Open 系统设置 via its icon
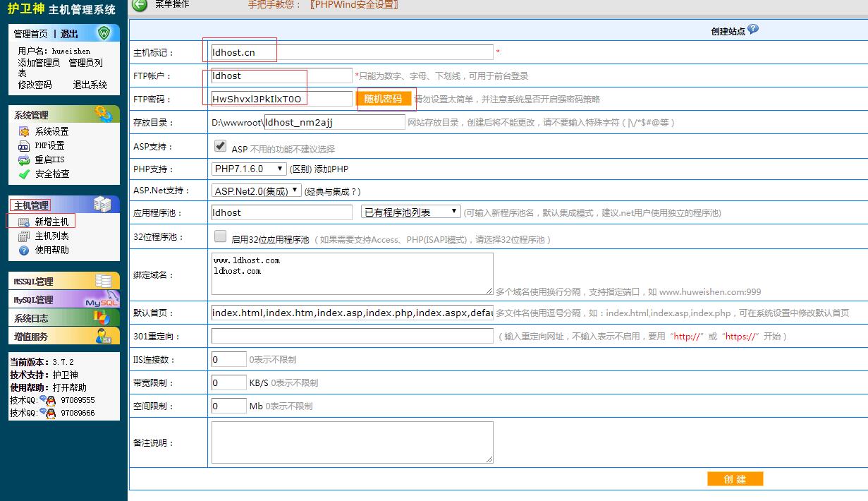This screenshot has width=868, height=501. coord(24,132)
